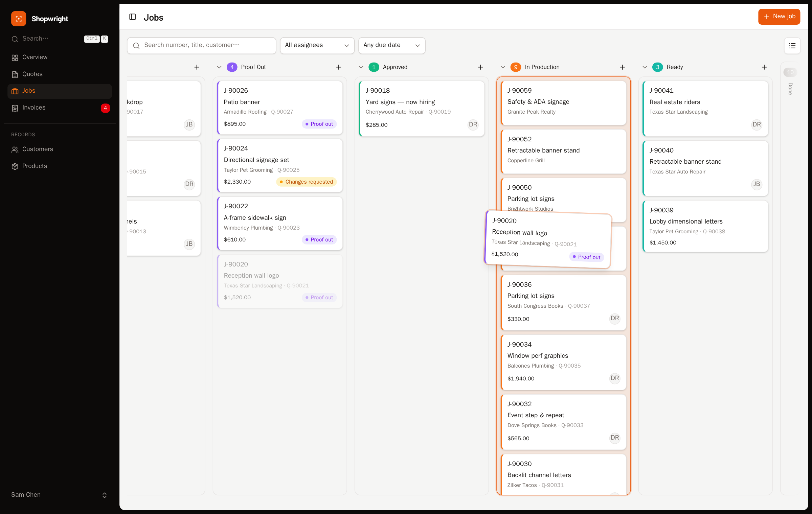Click the DR avatar on J-90041 card

757,125
